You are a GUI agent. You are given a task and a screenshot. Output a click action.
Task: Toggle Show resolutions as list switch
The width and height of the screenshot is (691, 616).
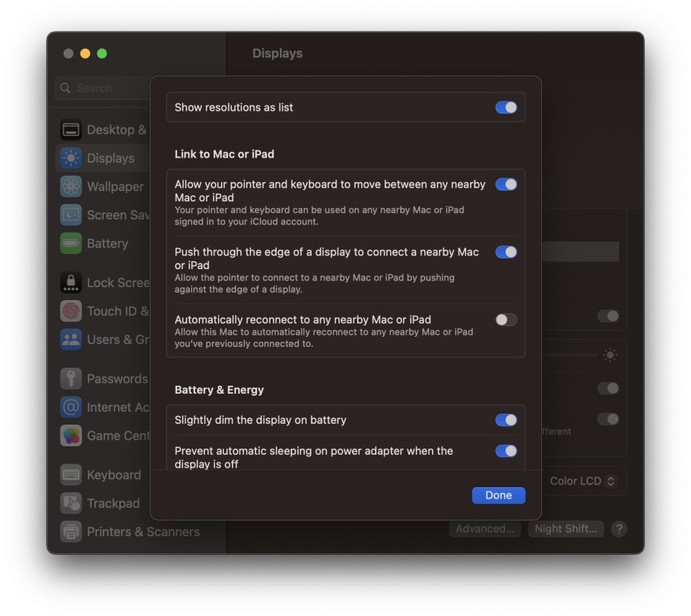(506, 107)
